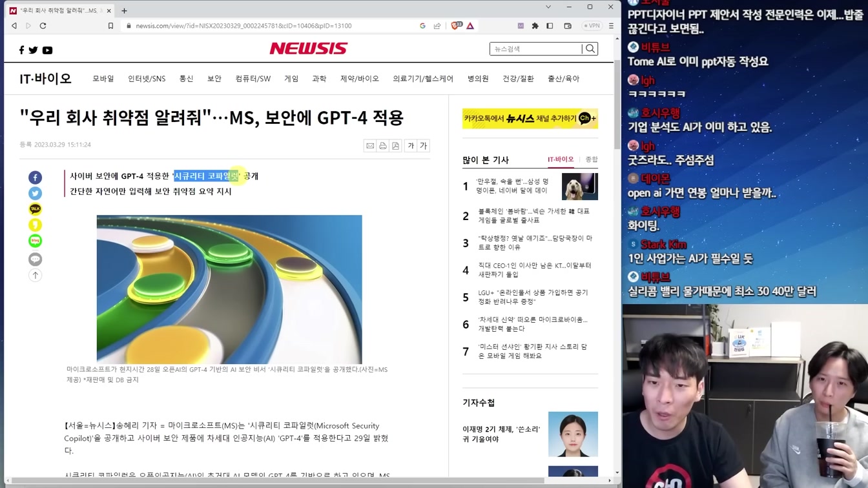Viewport: 868px width, 488px height.
Task: Open Brave Shields lion icon
Action: [x=456, y=26]
